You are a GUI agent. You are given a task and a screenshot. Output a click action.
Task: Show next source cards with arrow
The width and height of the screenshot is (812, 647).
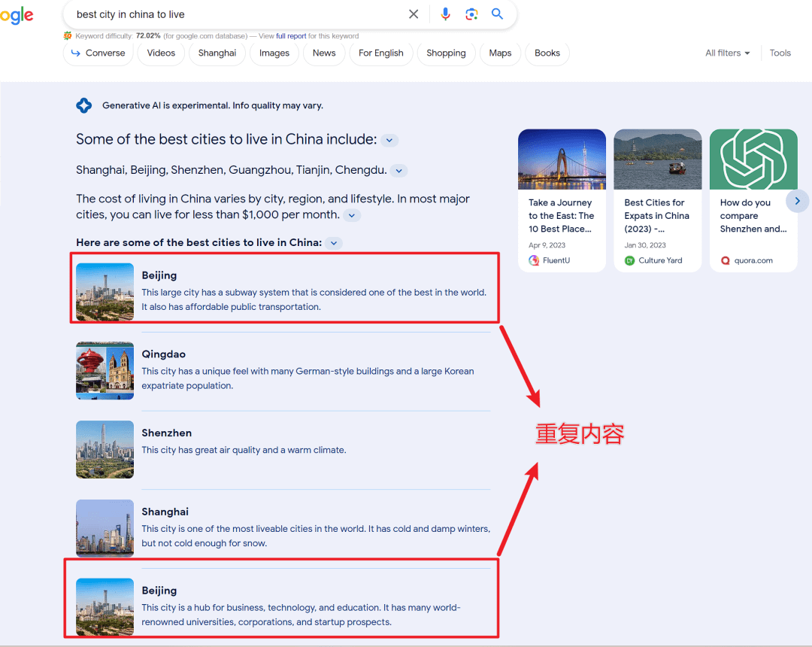tap(798, 201)
